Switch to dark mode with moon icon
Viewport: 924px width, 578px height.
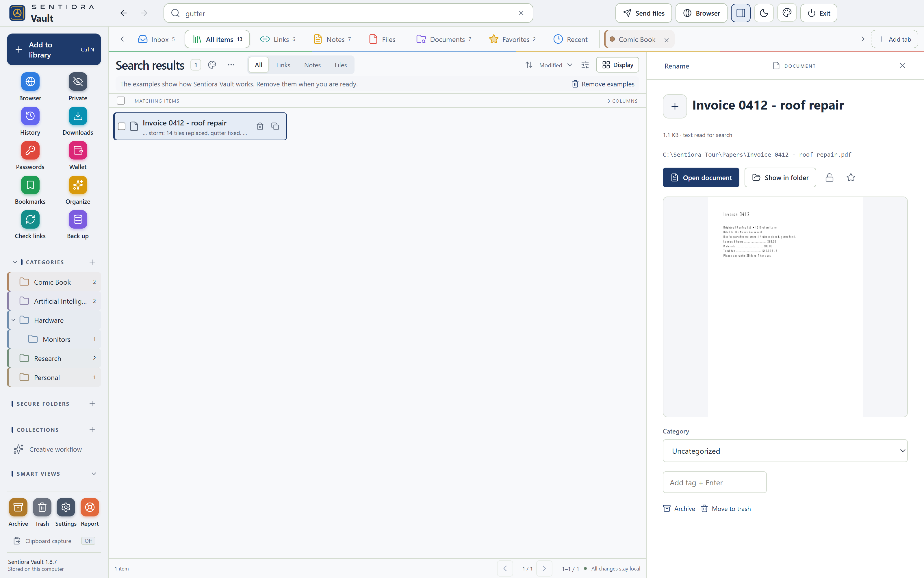tap(764, 13)
